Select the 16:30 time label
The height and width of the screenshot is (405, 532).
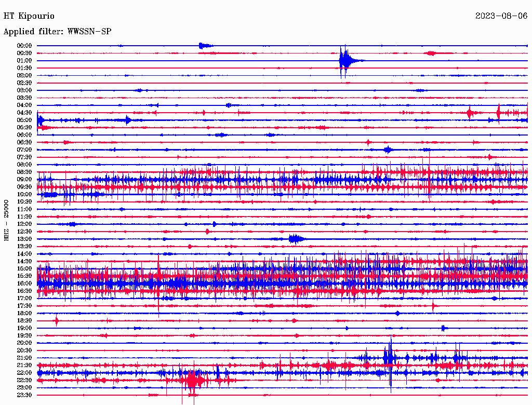coord(24,291)
